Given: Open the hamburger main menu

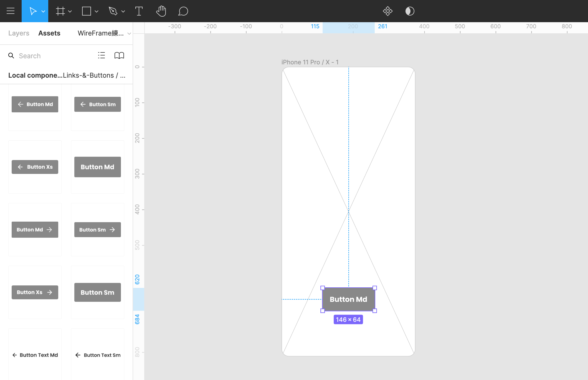Looking at the screenshot, I should (11, 11).
